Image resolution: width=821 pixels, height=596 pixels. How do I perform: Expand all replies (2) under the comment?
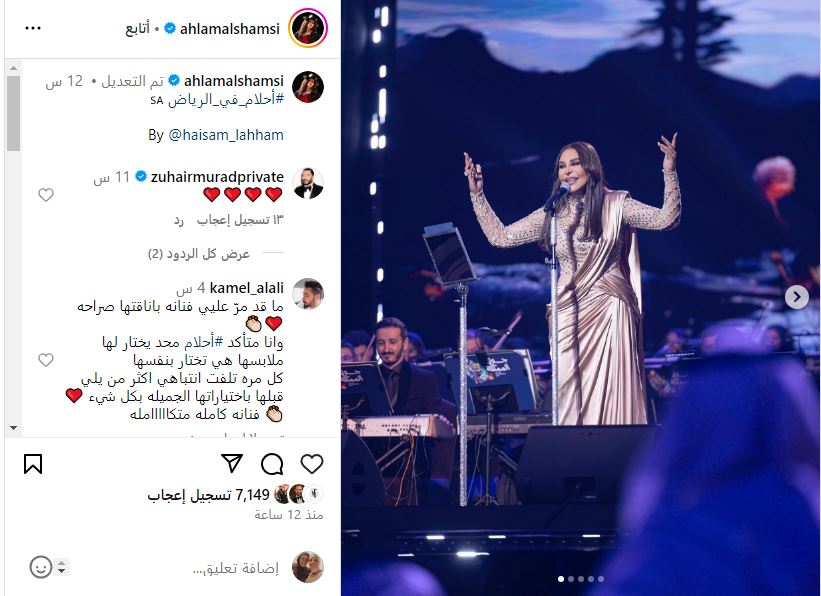(x=199, y=254)
